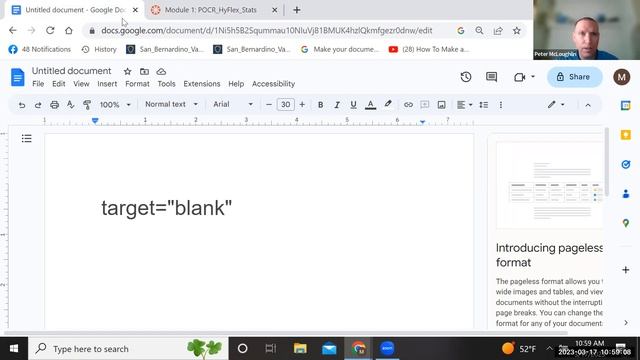
Task: Open comment history icon
Action: point(491,77)
